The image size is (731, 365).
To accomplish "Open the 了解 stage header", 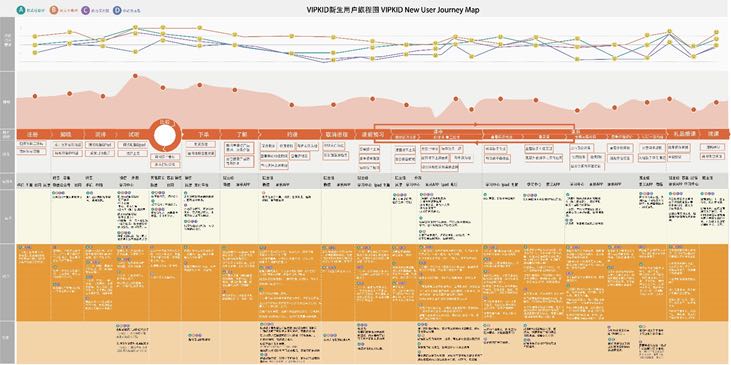I will pos(241,134).
